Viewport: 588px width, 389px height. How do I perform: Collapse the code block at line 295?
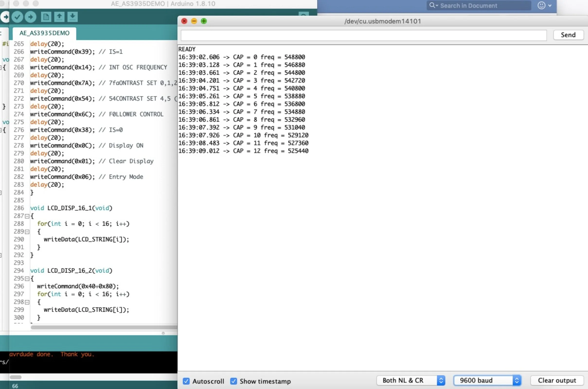[27, 279]
